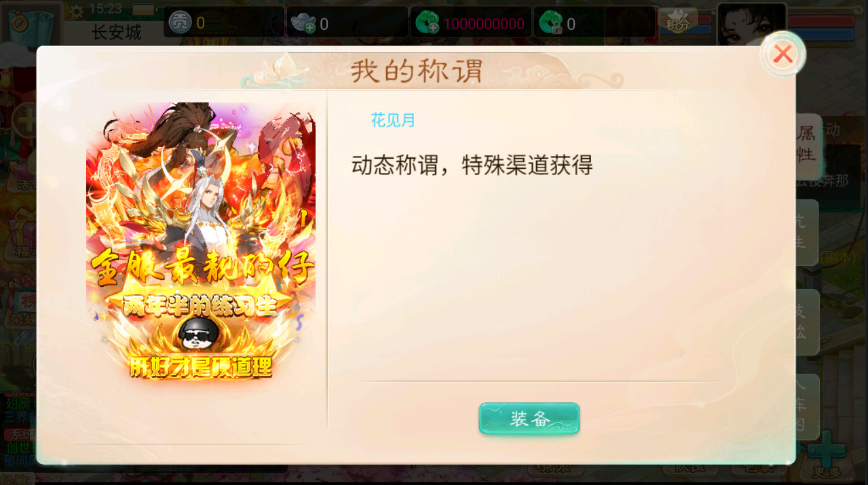This screenshot has width=868, height=485.
Task: Tap the 长安城 location label
Action: pos(117,31)
